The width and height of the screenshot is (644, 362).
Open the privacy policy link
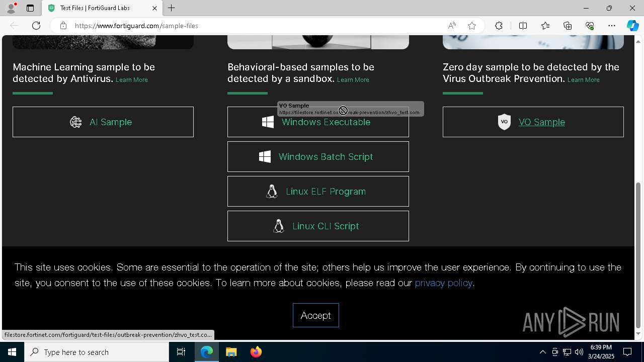[444, 283]
